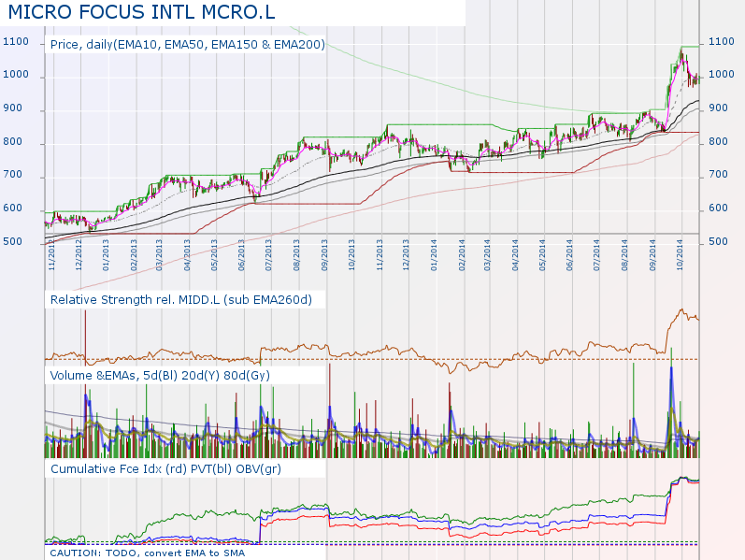Click the 03/2014 date axis label
The image size is (745, 560).
point(487,255)
